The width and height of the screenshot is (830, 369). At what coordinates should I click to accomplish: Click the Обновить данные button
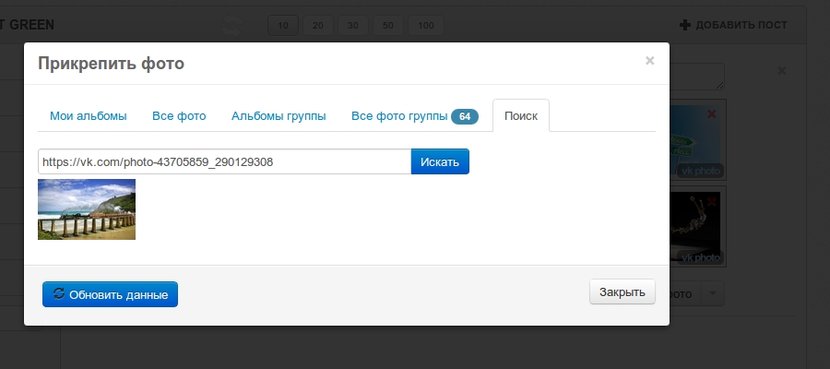click(110, 294)
